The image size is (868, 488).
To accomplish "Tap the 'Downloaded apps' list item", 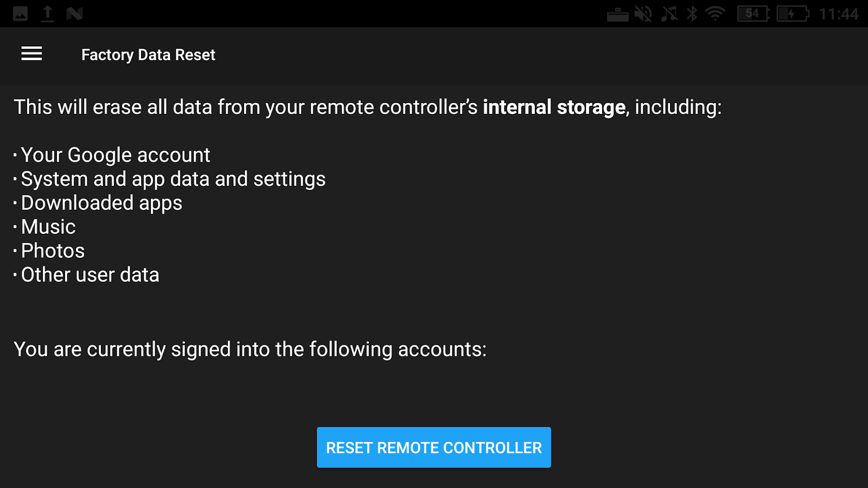I will coord(101,203).
